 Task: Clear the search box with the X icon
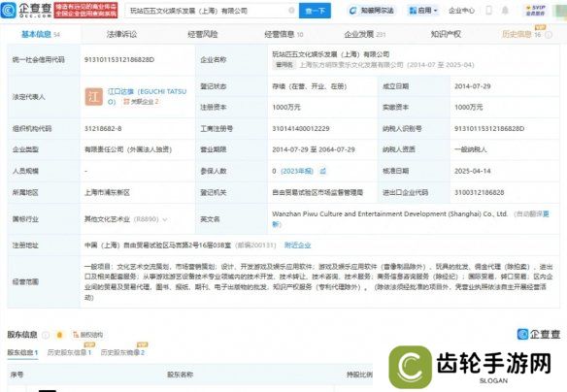click(291, 11)
